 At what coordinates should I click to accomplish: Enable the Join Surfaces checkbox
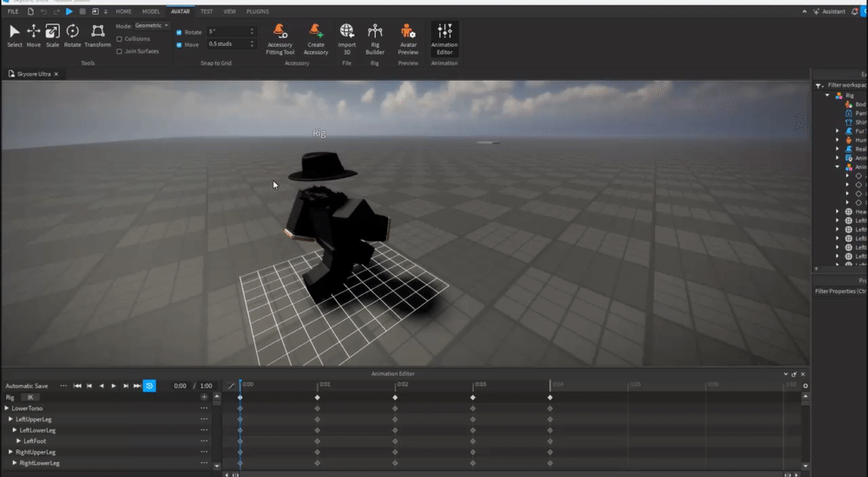119,51
